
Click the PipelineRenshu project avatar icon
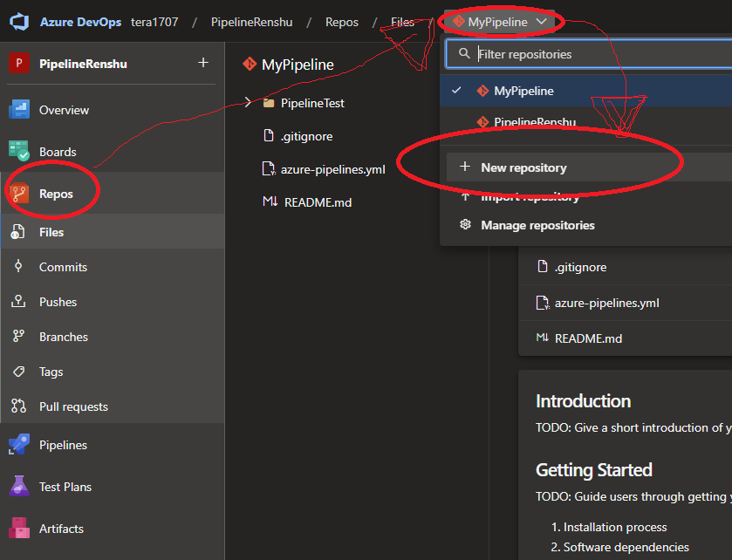tap(19, 63)
